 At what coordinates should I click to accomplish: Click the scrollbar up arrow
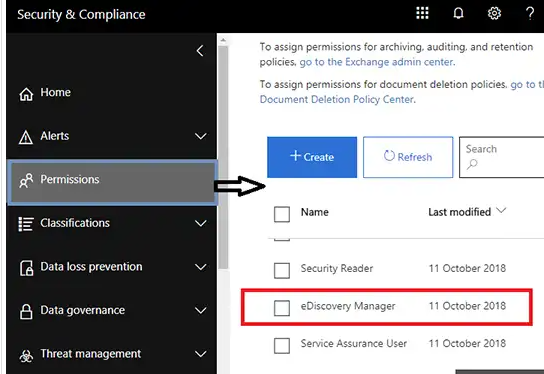(223, 40)
